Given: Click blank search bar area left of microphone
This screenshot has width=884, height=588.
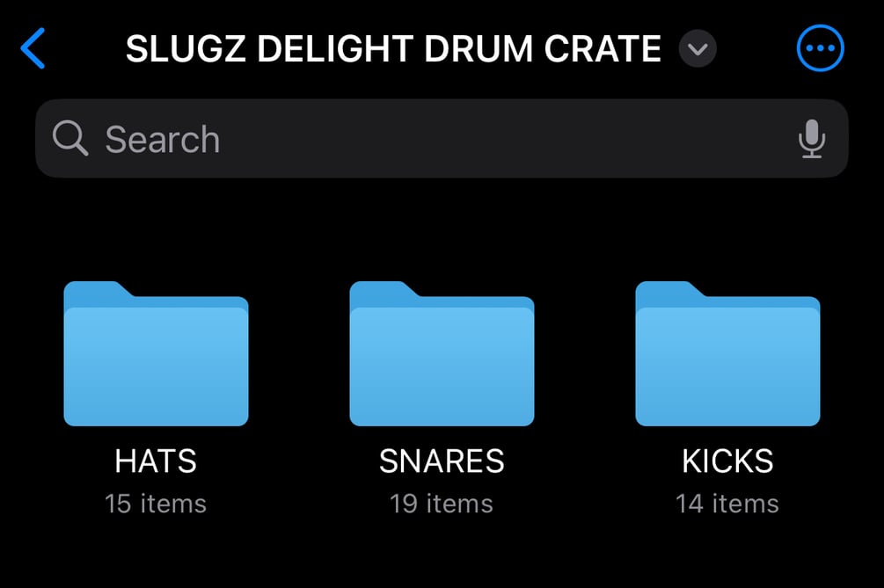Looking at the screenshot, I should [616, 139].
